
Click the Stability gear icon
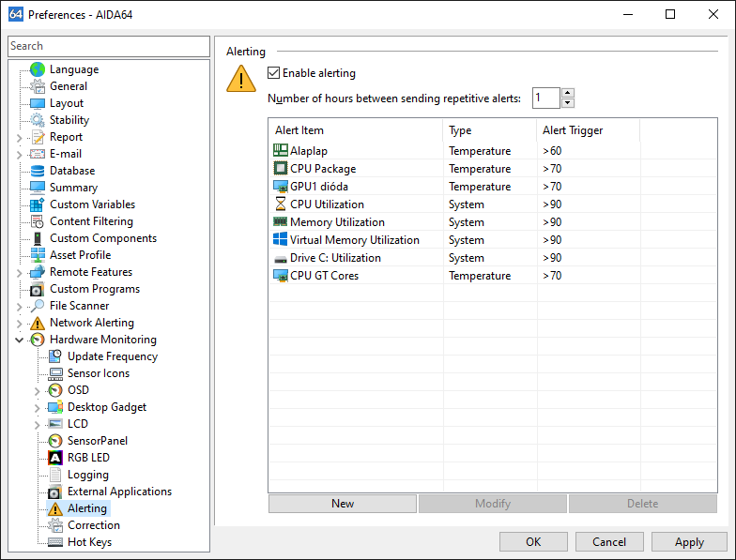pos(38,120)
